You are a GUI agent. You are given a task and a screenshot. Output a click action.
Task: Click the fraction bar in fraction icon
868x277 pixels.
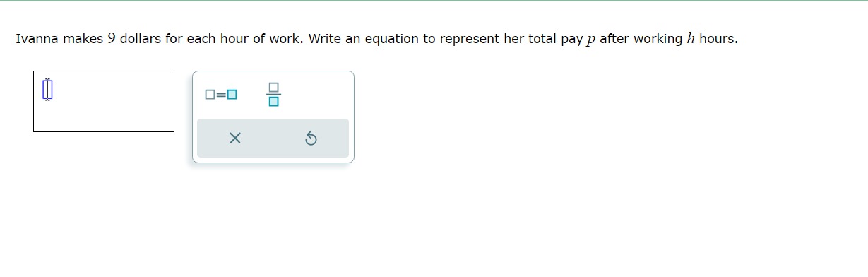click(273, 94)
